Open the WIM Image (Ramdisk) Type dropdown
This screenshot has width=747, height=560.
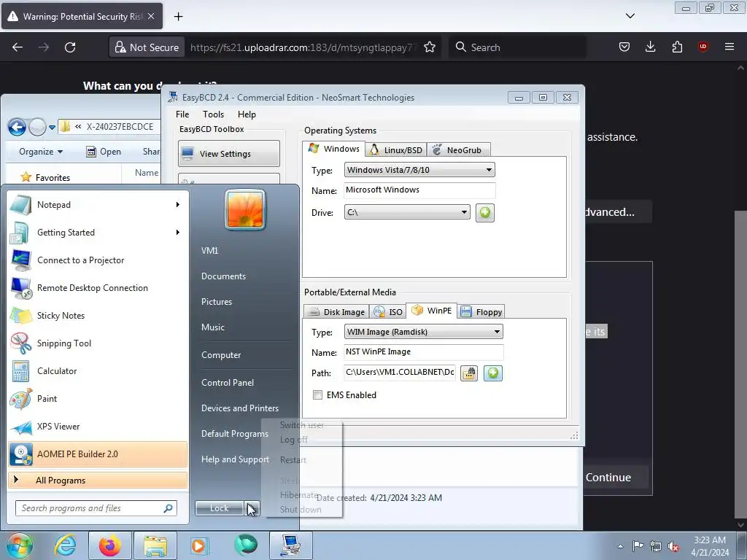click(x=423, y=332)
